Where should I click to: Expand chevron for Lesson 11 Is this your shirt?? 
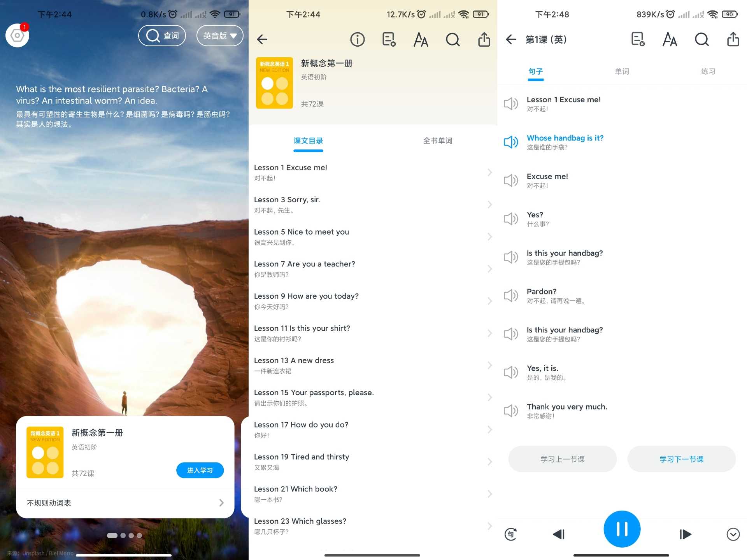tap(490, 333)
